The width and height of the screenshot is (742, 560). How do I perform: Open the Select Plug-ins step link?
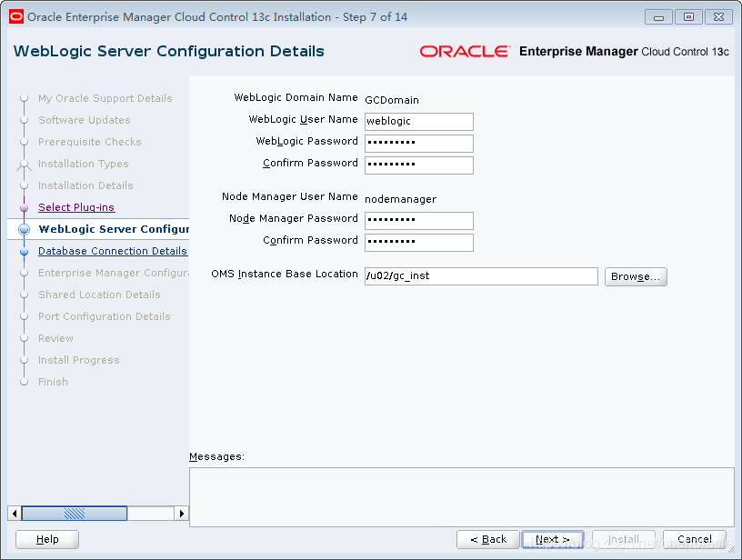coord(76,207)
